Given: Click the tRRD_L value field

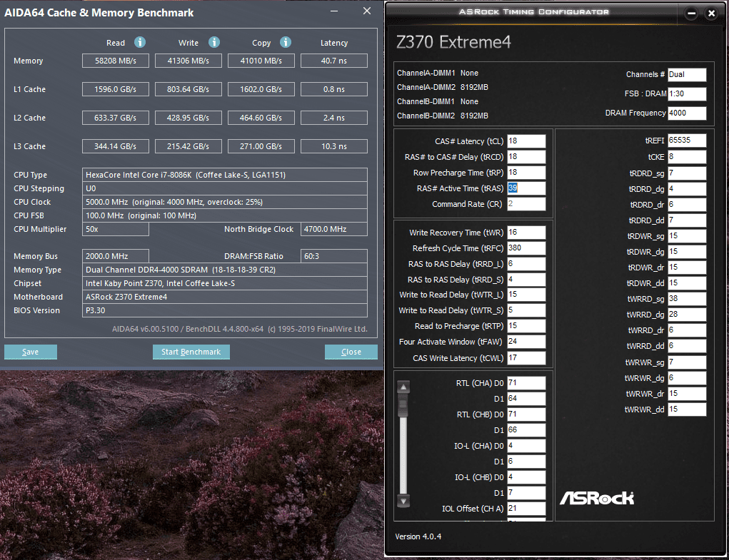Looking at the screenshot, I should point(526,264).
